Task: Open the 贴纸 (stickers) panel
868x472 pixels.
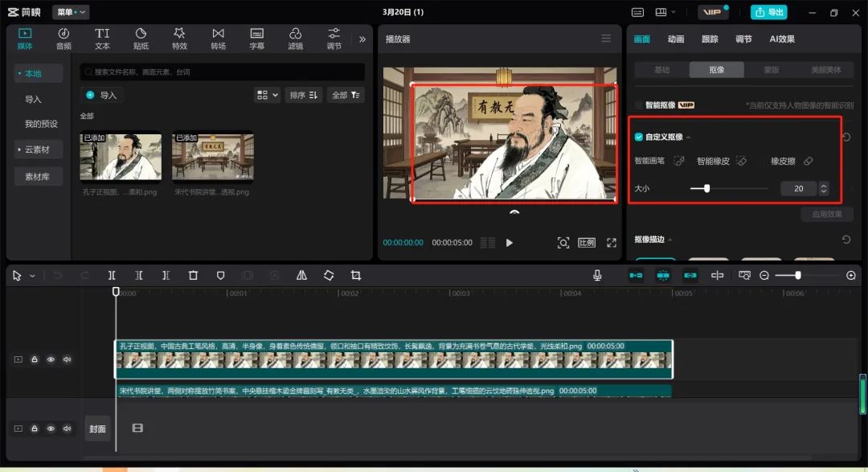Action: pos(141,39)
